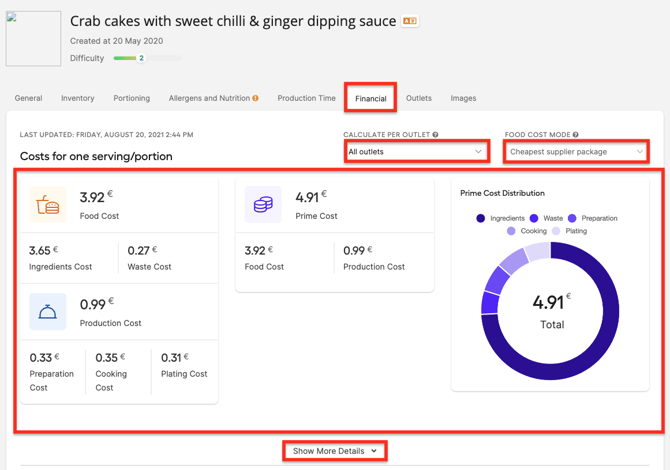Click the 0.35 Cooking Cost value

click(x=110, y=358)
